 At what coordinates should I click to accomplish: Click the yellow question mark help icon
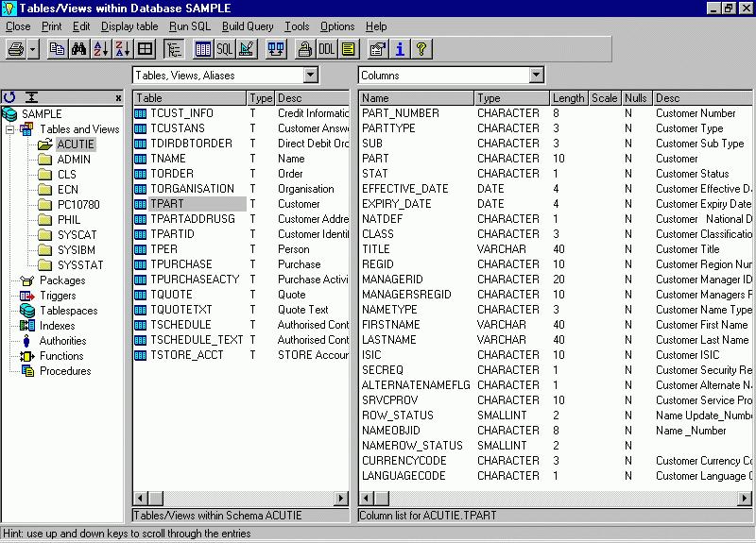click(x=421, y=49)
